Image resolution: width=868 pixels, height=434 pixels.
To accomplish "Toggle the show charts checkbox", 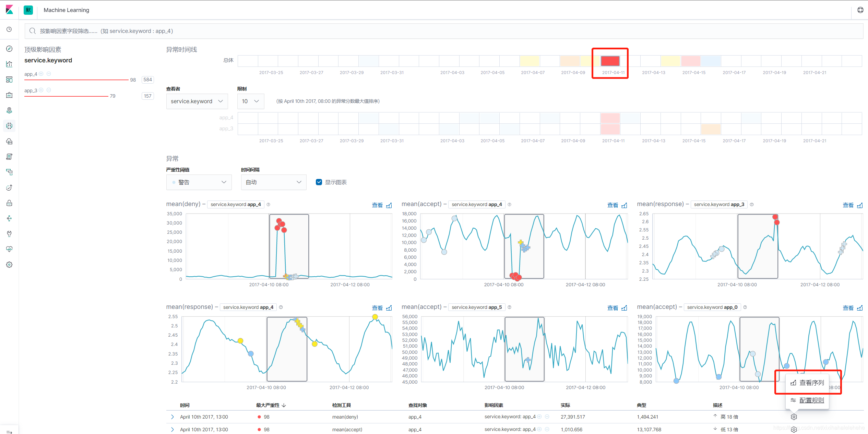I will point(319,182).
